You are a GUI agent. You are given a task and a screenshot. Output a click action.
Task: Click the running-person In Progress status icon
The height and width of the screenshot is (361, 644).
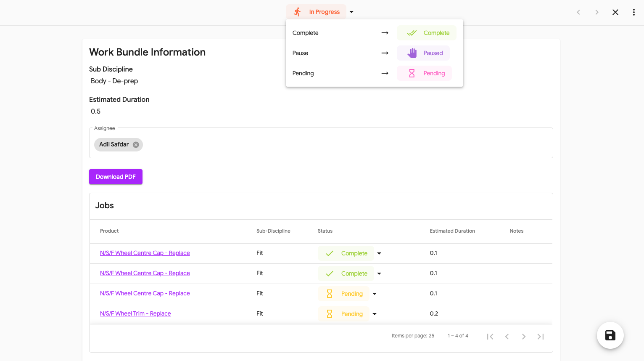pyautogui.click(x=297, y=12)
